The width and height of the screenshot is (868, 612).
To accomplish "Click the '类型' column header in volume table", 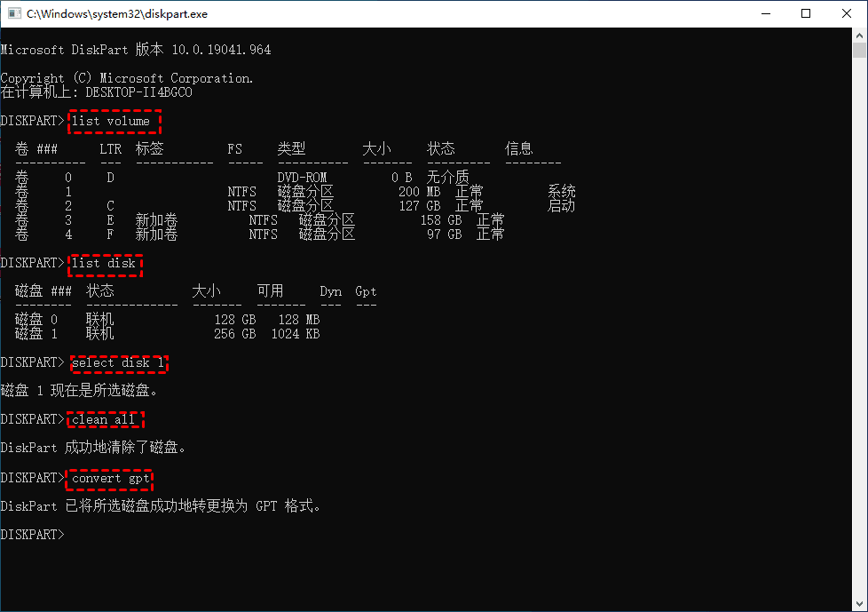I will point(292,149).
